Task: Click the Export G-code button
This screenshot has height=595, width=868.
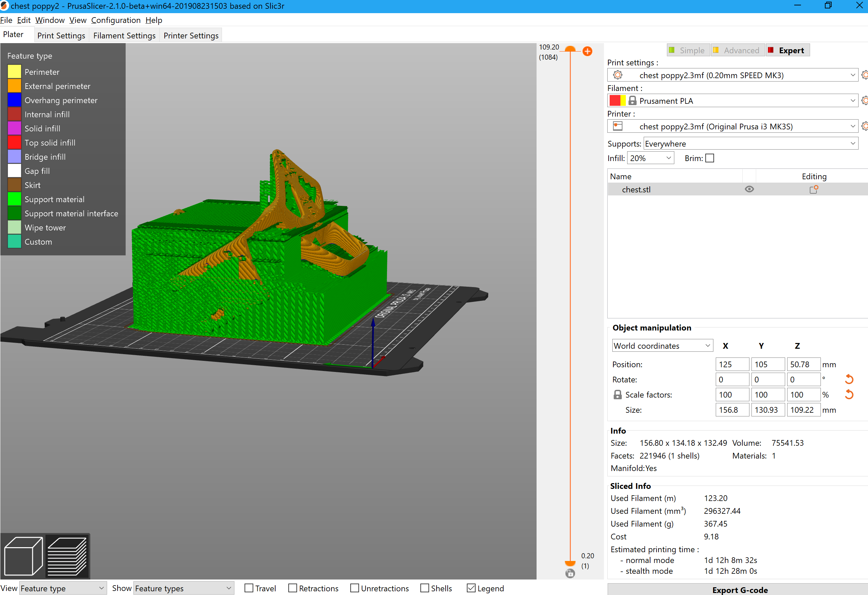Action: click(x=740, y=590)
